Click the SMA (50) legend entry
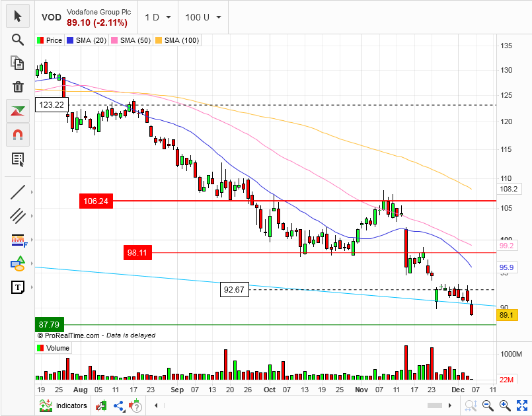Viewport: 532px width, 416px height. [x=131, y=40]
